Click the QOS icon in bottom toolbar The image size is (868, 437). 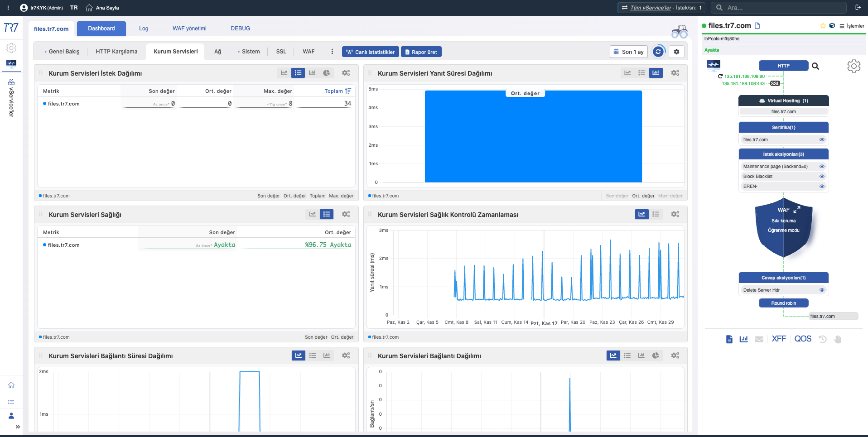click(803, 339)
